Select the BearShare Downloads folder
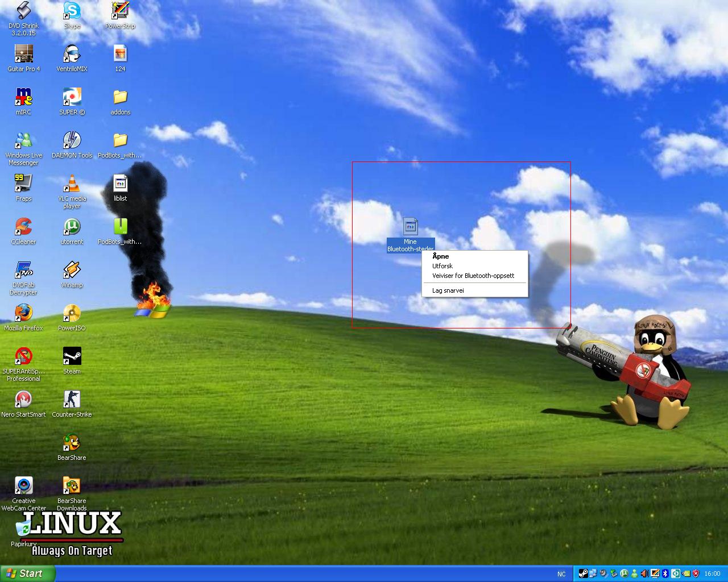This screenshot has width=728, height=582. (x=72, y=494)
